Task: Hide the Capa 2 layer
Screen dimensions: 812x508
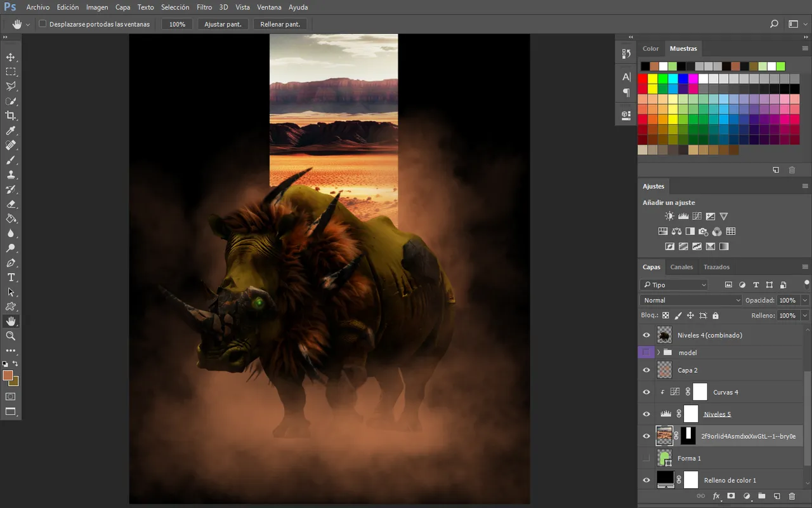Action: coord(646,370)
